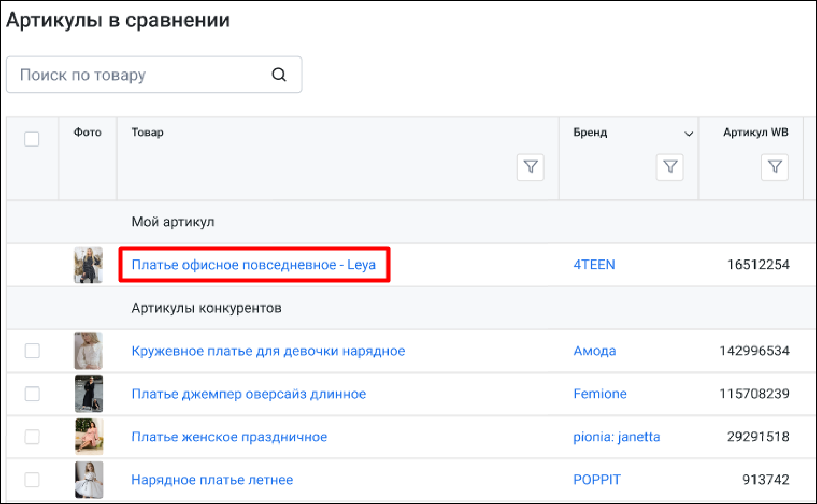Open Нарядное платье летнее link
Viewport: 817px width, 504px height.
pyautogui.click(x=212, y=480)
